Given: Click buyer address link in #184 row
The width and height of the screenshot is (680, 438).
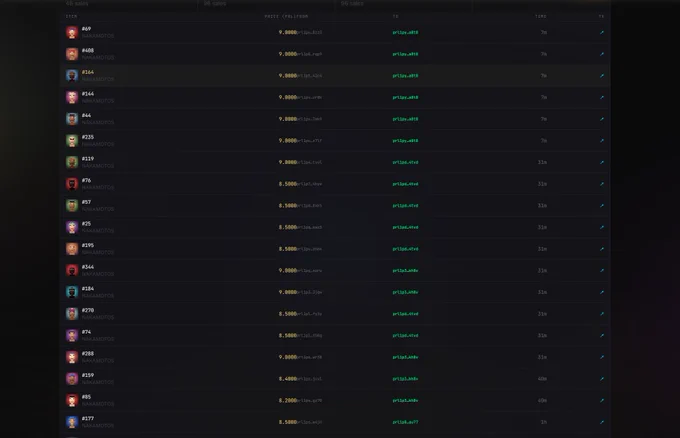Looking at the screenshot, I should (405, 292).
